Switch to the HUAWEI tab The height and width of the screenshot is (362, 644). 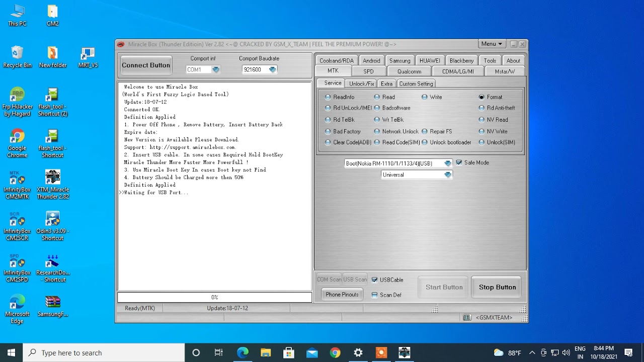pos(430,60)
